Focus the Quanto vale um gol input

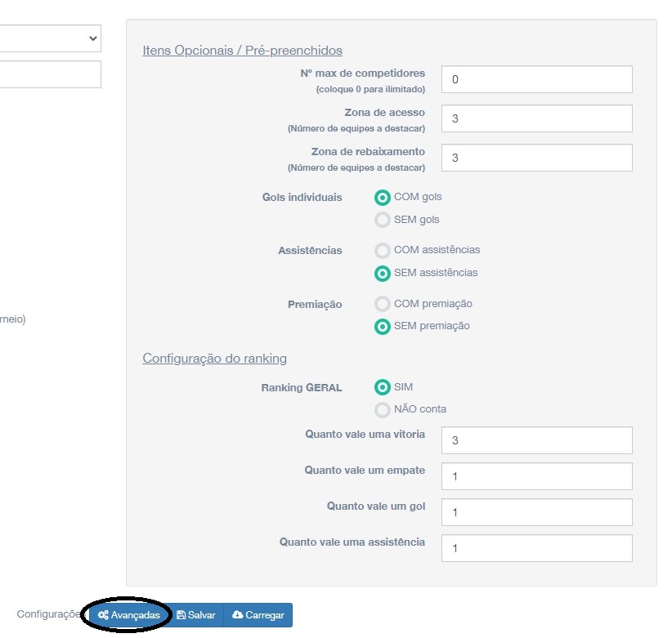(536, 512)
